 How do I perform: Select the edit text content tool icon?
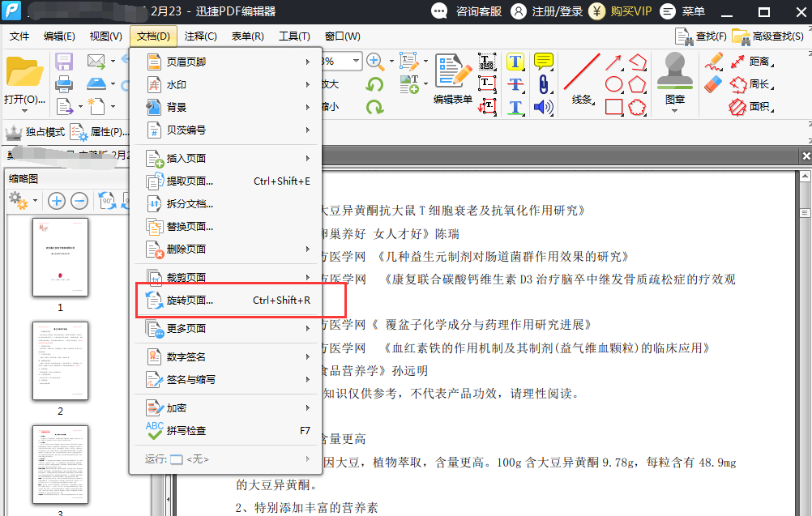[x=408, y=62]
